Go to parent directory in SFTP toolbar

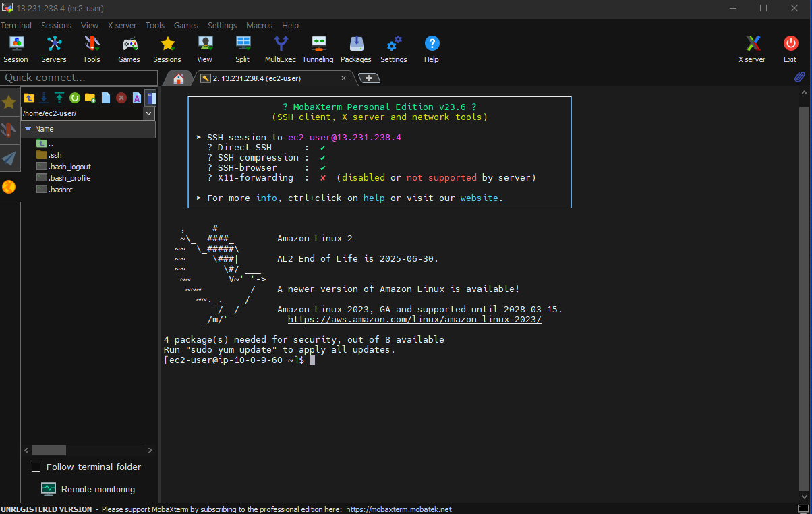coord(29,98)
